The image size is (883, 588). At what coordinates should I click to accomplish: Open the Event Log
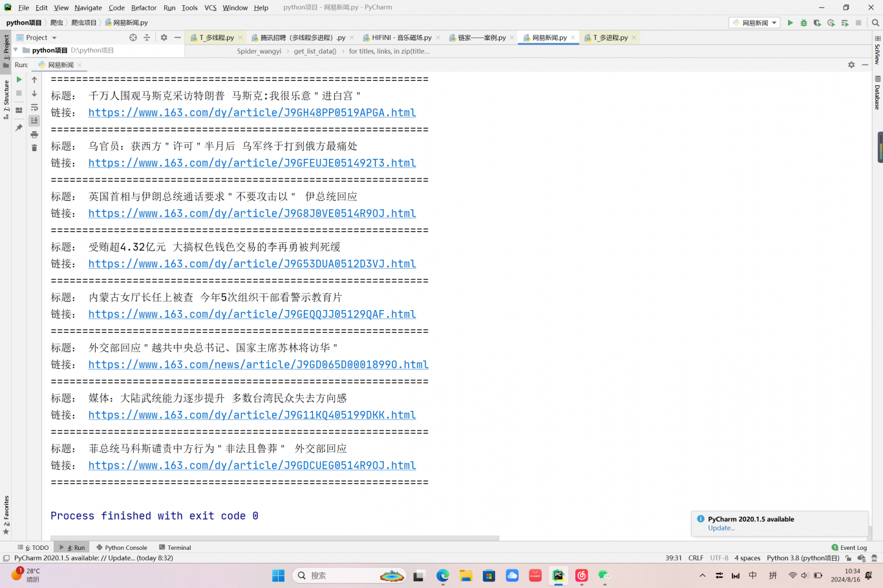coord(849,547)
